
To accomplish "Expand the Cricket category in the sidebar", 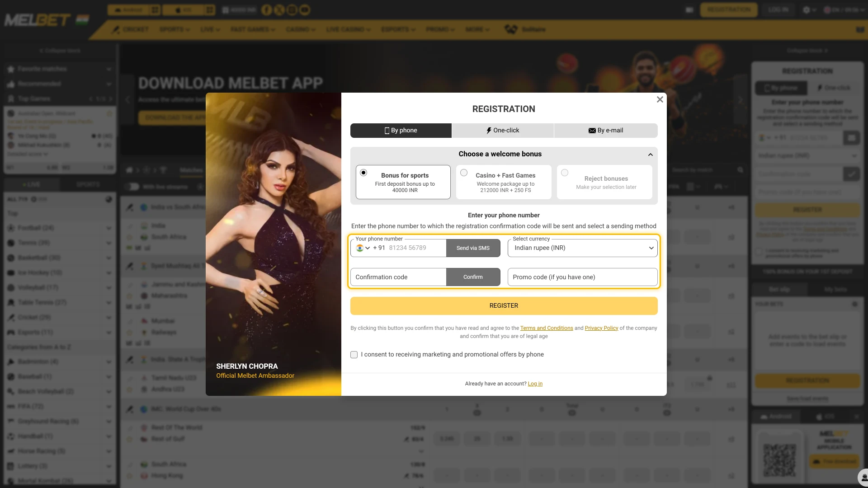I will (x=109, y=318).
